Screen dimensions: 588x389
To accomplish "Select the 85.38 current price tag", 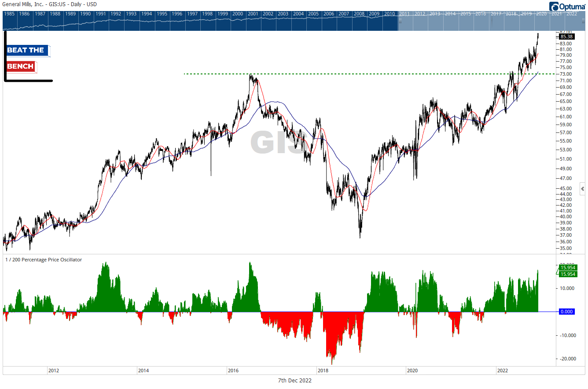I will point(567,37).
